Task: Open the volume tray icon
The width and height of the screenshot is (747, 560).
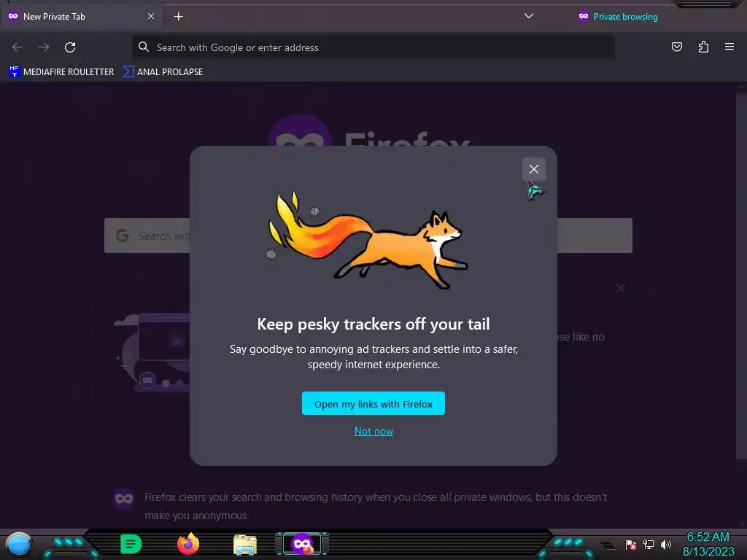Action: (x=665, y=544)
